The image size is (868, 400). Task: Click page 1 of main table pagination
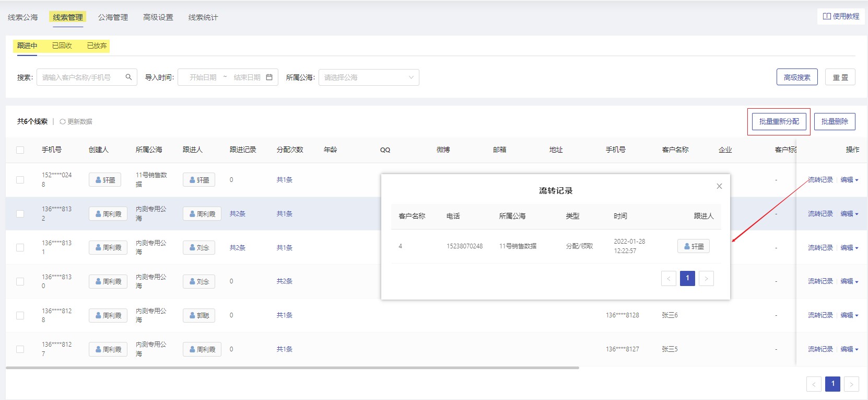click(x=832, y=384)
